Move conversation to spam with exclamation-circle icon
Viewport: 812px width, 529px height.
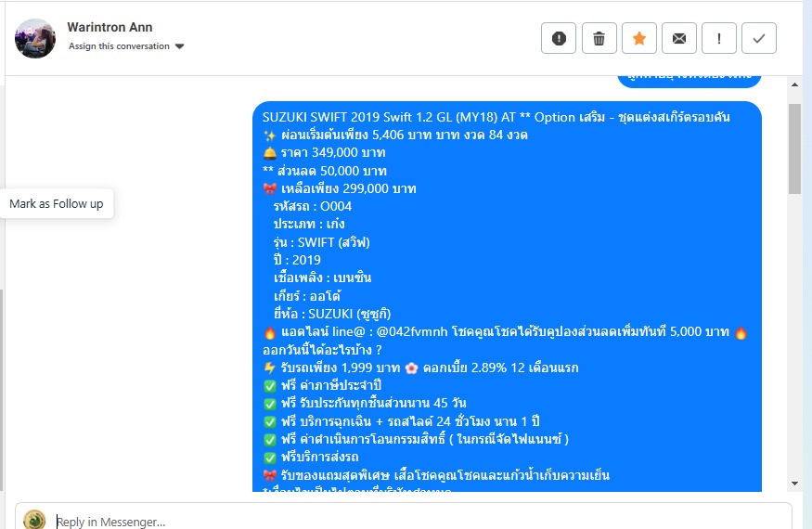point(559,38)
